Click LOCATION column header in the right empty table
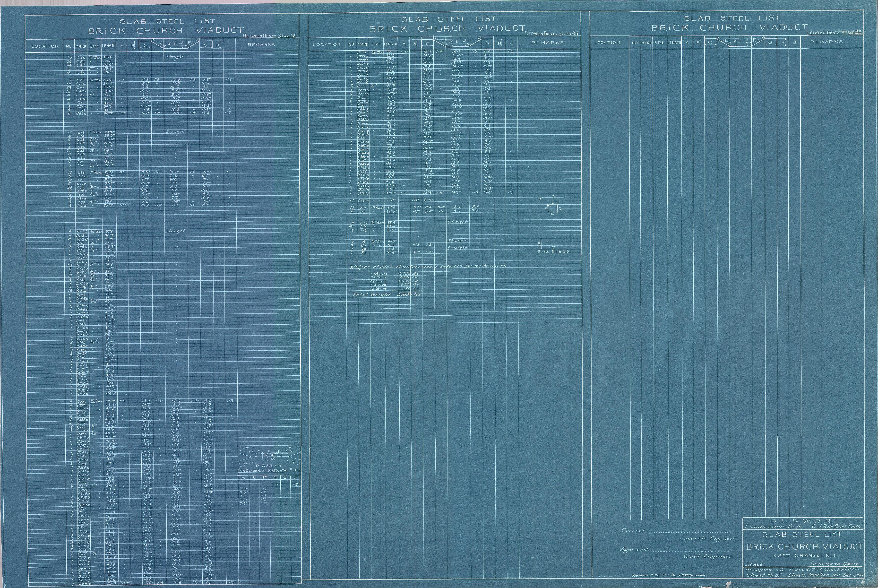The image size is (878, 588). pos(607,43)
